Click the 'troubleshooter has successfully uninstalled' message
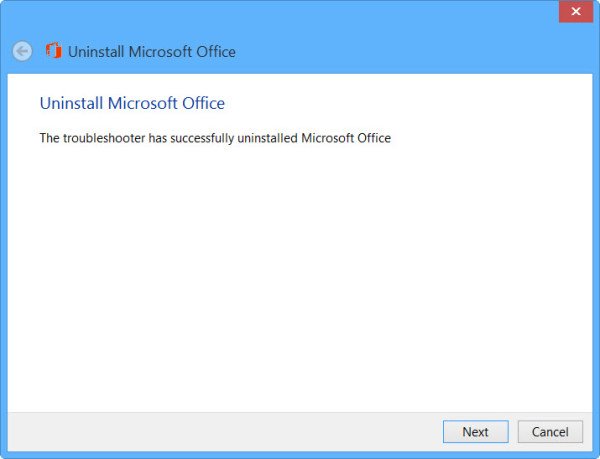The height and width of the screenshot is (459, 600). pos(215,138)
